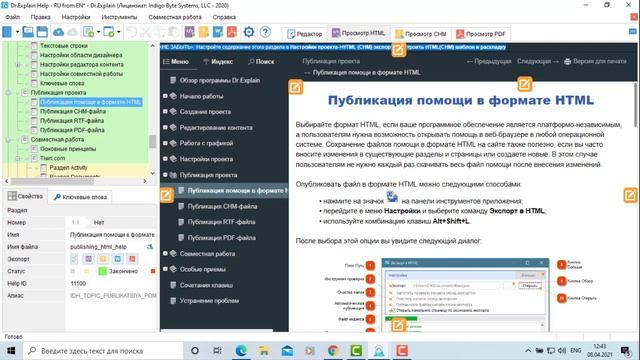
Task: Export to CHM using yellow toolbar icon
Action: coord(204,32)
